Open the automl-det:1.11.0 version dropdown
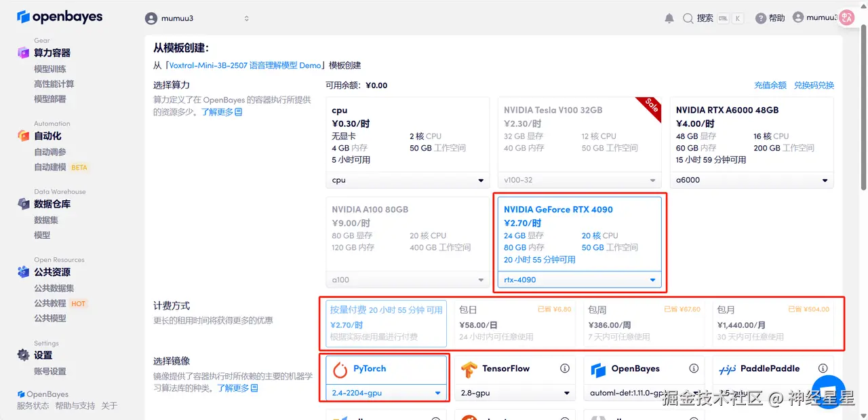Screen dimensions: 868x420 pos(644,393)
